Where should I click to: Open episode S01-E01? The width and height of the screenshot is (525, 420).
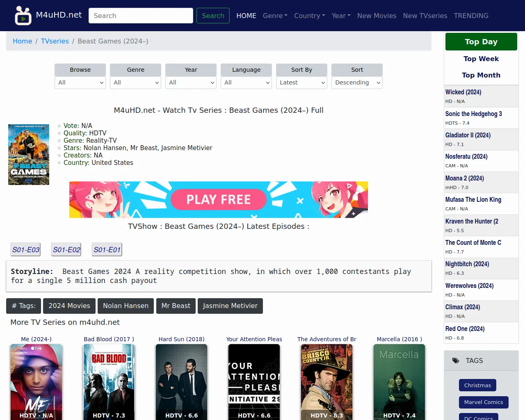click(x=107, y=249)
